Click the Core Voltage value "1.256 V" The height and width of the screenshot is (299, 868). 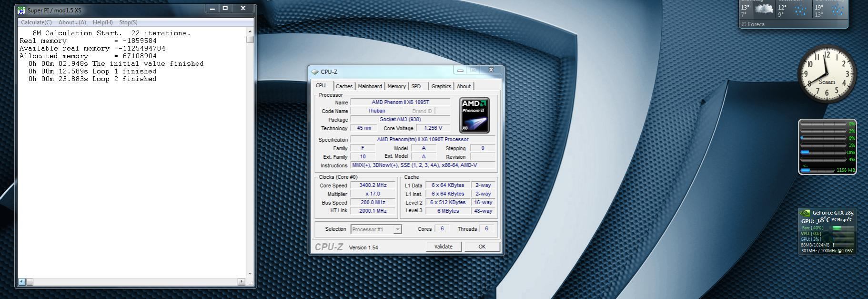(433, 128)
